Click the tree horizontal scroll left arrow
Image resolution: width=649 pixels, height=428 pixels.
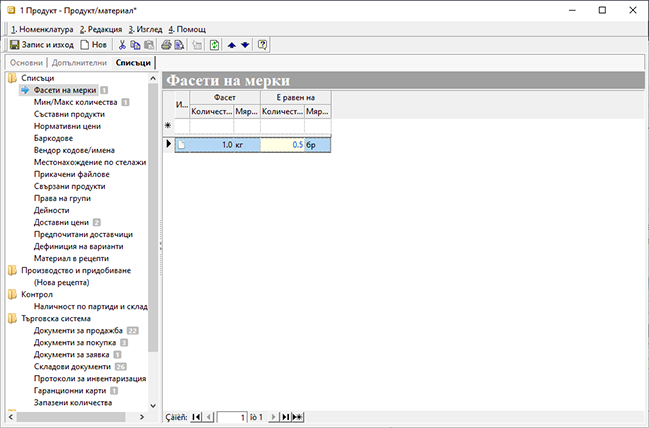(x=11, y=416)
